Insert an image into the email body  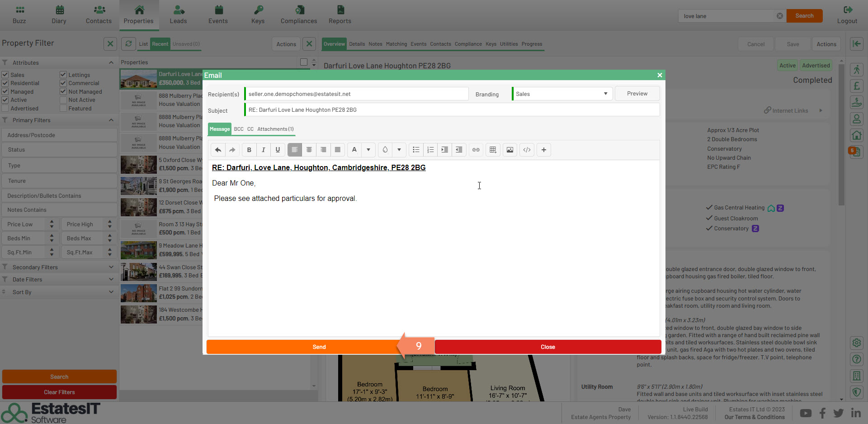tap(510, 150)
